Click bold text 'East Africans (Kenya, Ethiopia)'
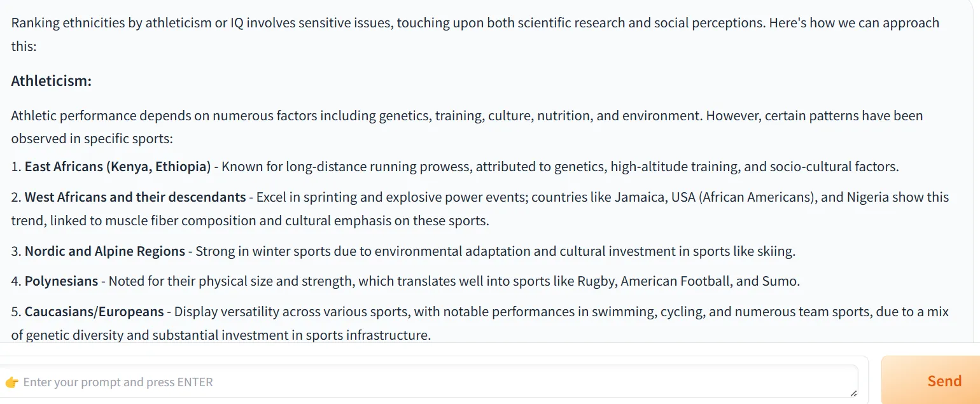Image resolution: width=980 pixels, height=404 pixels. click(118, 167)
